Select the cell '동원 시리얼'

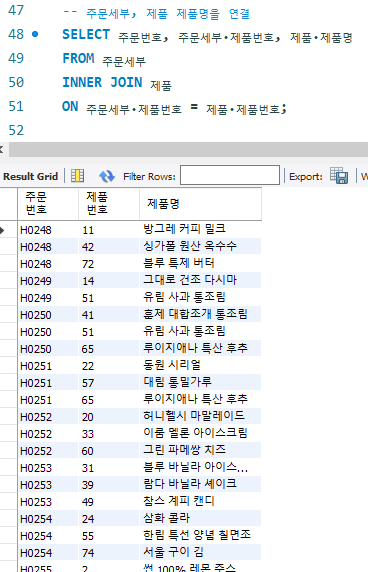click(200, 365)
